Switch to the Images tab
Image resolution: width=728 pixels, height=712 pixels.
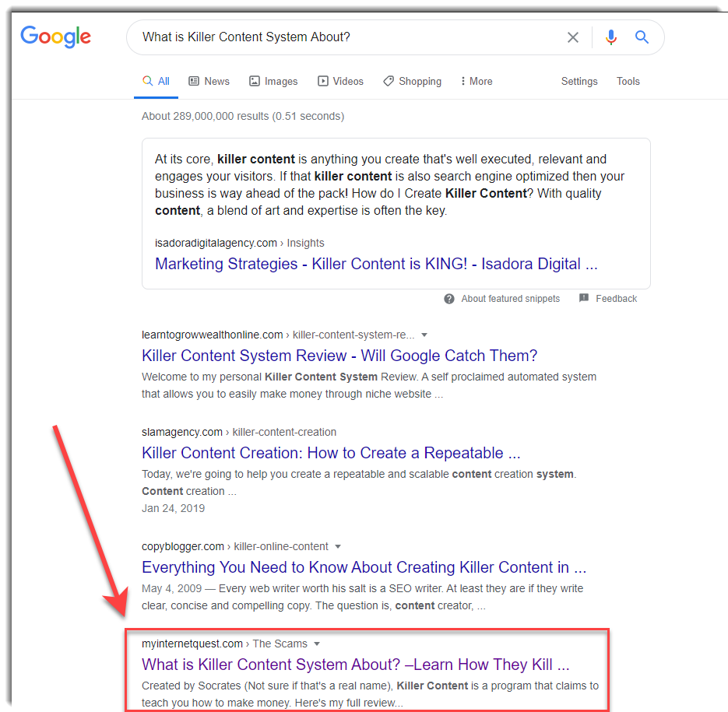[273, 81]
